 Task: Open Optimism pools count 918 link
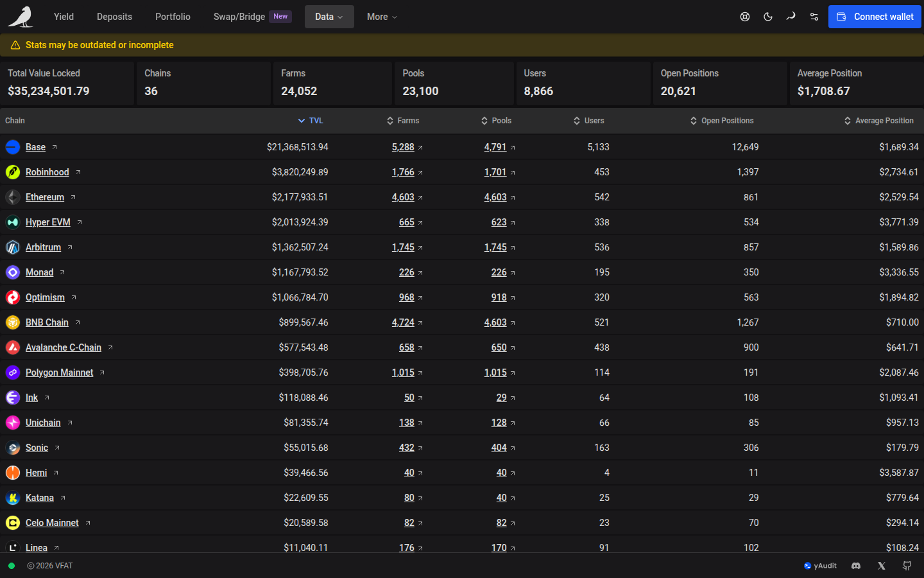499,297
